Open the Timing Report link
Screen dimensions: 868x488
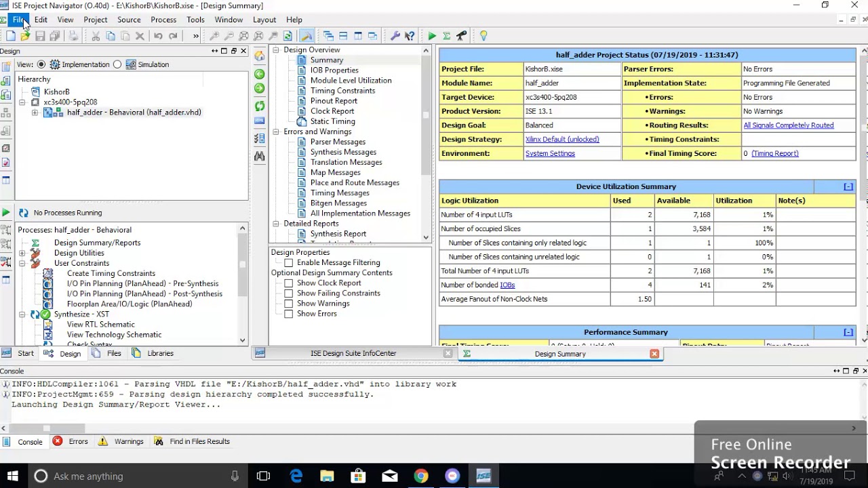775,153
